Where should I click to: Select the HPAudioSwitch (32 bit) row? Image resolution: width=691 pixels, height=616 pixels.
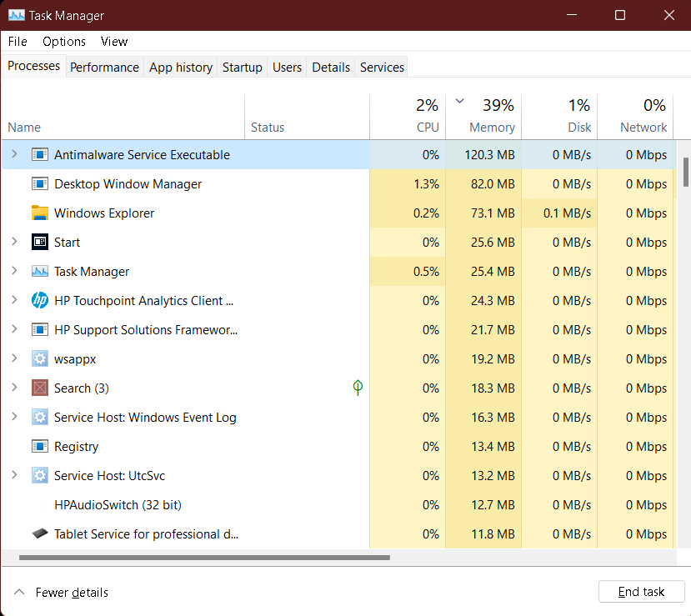pyautogui.click(x=338, y=504)
